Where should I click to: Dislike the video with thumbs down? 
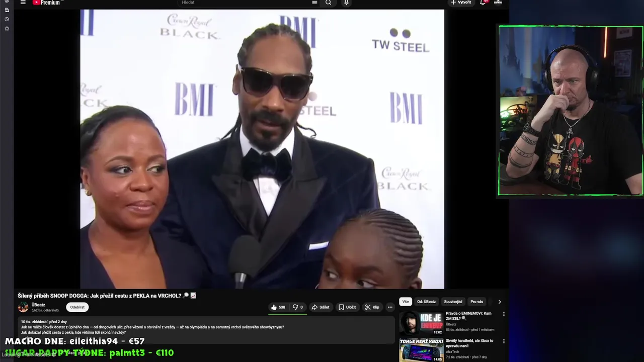point(298,307)
